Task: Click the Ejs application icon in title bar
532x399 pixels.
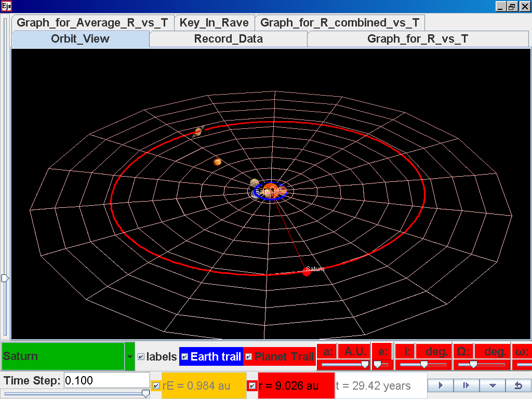Action: [6, 6]
